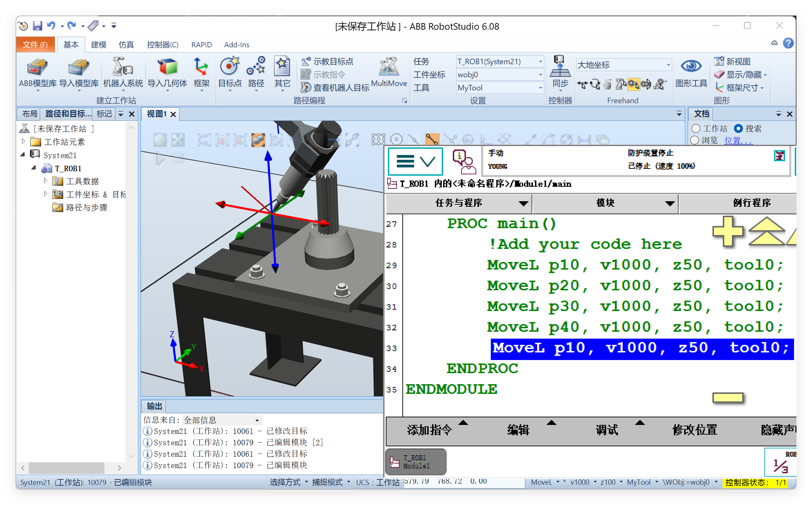Click Import Model Library (导入模型库)
812x505 pixels.
click(x=79, y=74)
